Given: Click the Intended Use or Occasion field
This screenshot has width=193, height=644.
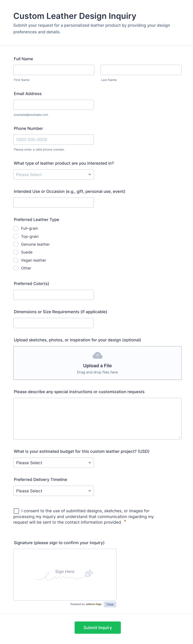Looking at the screenshot, I should pyautogui.click(x=54, y=203).
